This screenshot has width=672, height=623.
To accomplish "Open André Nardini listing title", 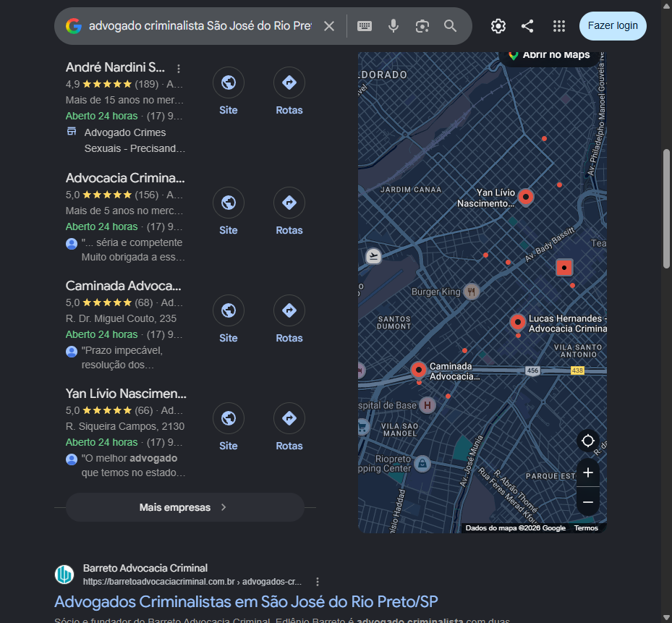I will tap(115, 67).
